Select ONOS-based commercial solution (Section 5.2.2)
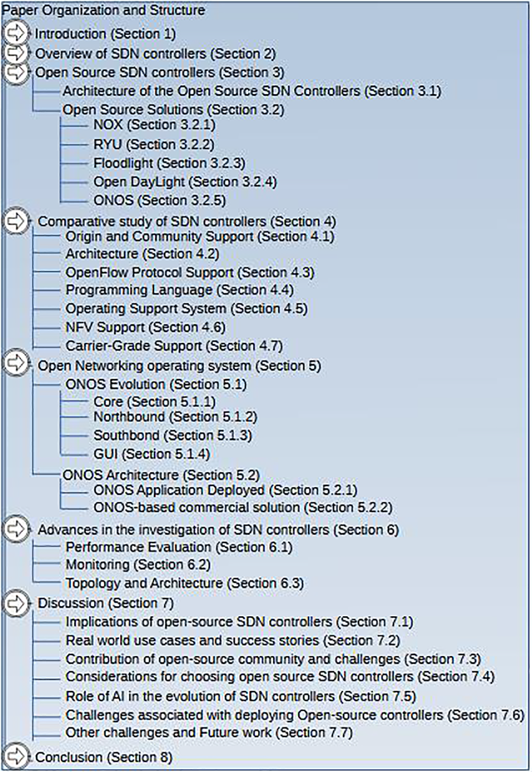532x772 pixels. [x=243, y=508]
